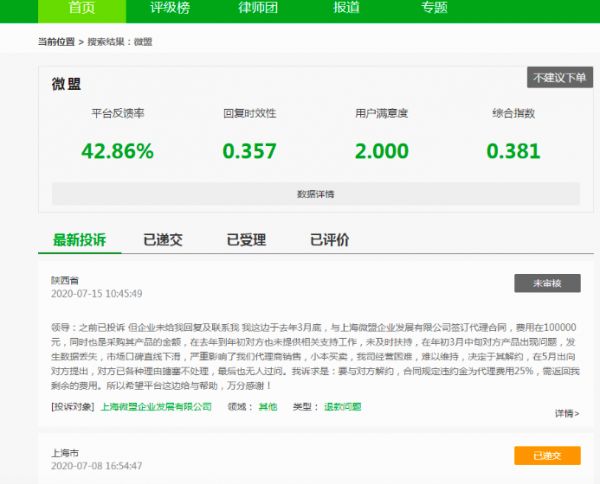Go to the 评级榜 rankings page
Viewport: 600px width, 484px height.
(x=169, y=8)
